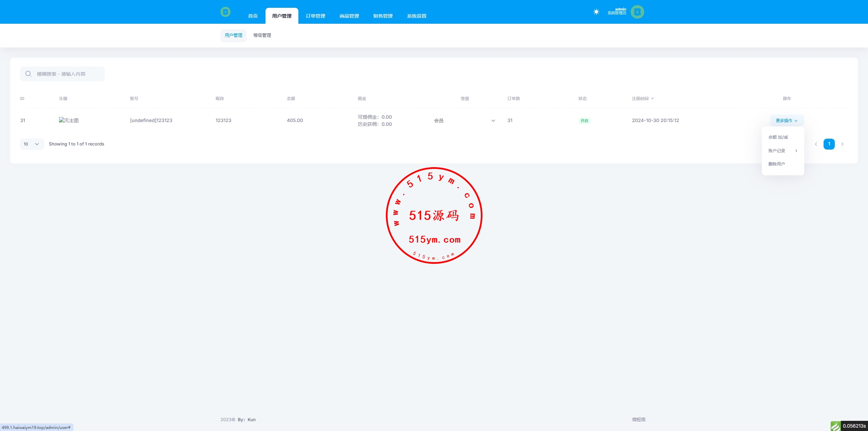Collapse the 更多操作 dropdown button

tap(787, 121)
